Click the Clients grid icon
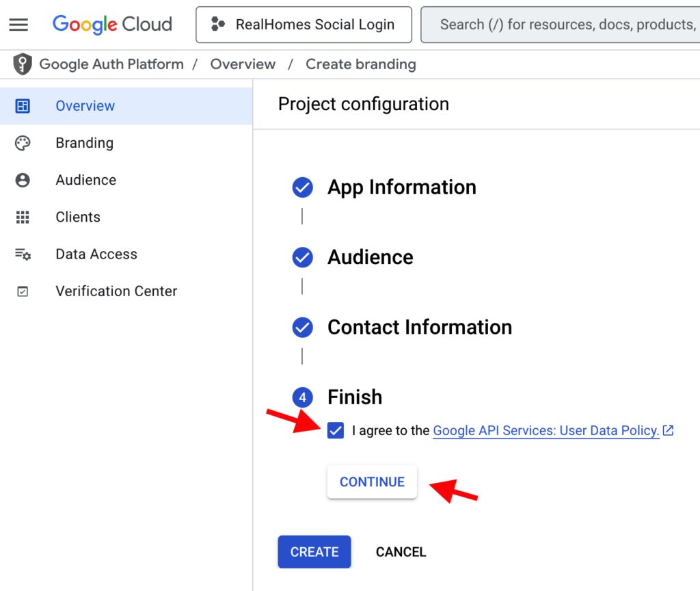700x591 pixels. point(23,217)
